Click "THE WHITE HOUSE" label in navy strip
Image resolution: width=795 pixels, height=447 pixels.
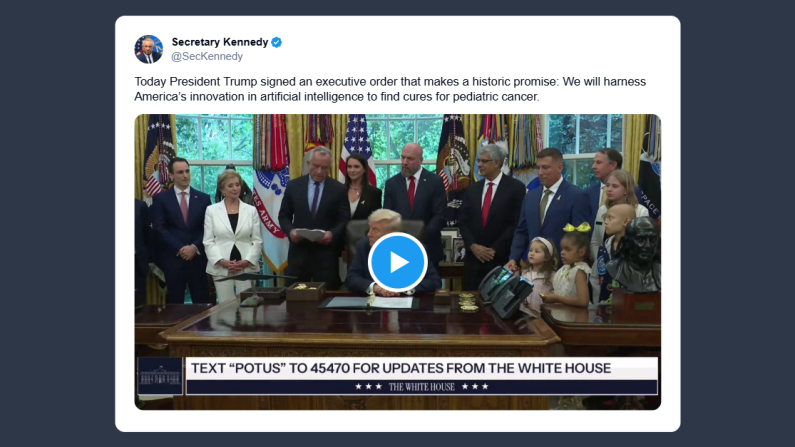422,387
